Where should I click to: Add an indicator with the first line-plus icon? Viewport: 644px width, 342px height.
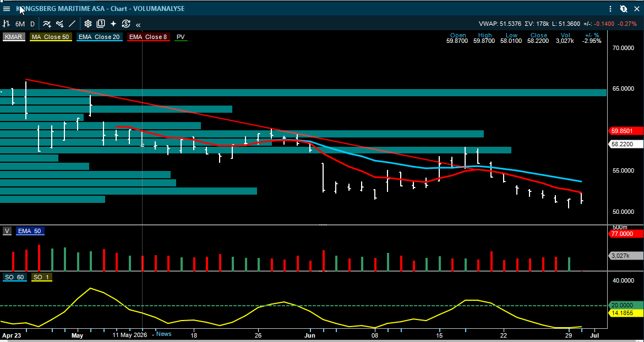[x=47, y=24]
